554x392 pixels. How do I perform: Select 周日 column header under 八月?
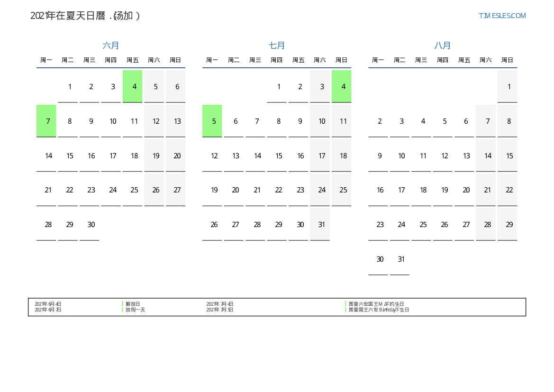507,60
